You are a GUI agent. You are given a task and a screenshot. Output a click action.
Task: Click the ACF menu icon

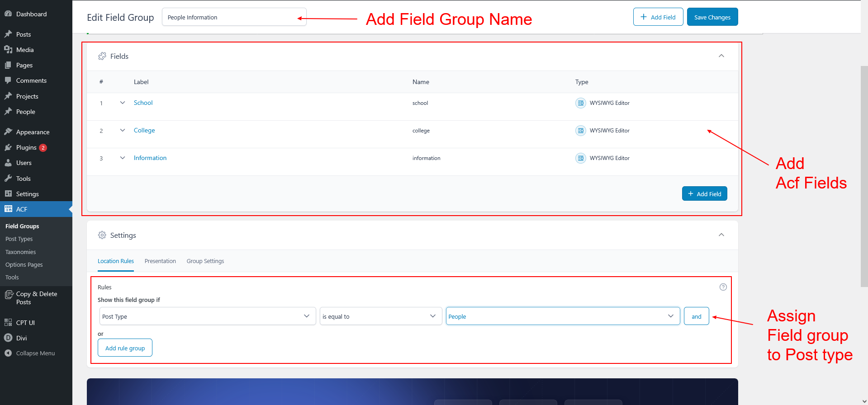[x=8, y=209]
